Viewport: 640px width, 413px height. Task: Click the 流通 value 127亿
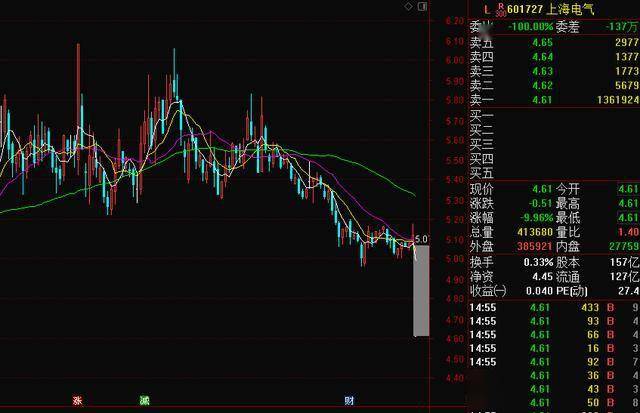tap(624, 276)
